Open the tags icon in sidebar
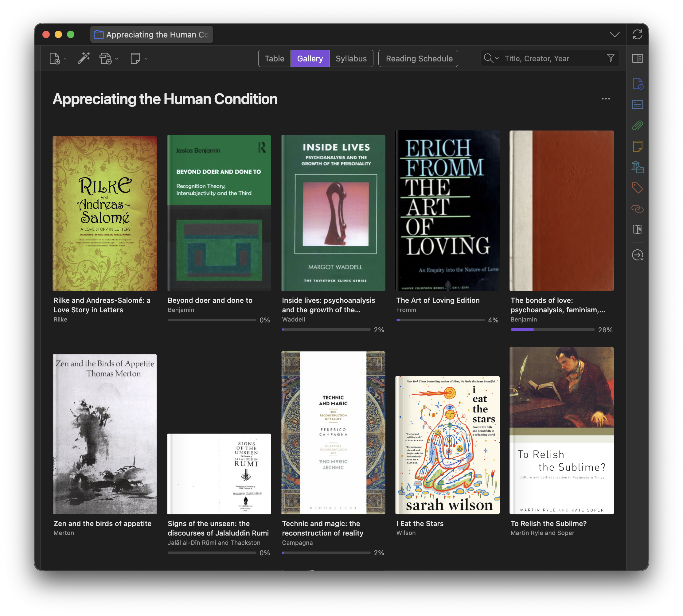 [637, 188]
